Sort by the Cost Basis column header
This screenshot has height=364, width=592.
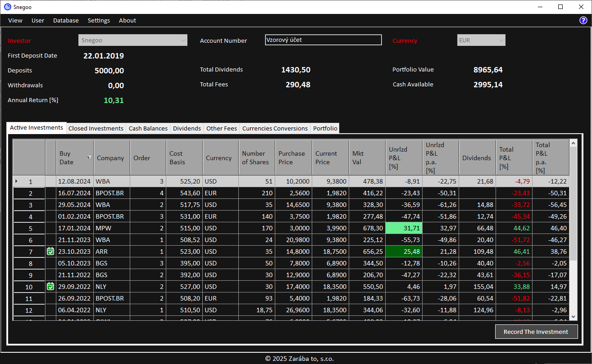(x=184, y=158)
